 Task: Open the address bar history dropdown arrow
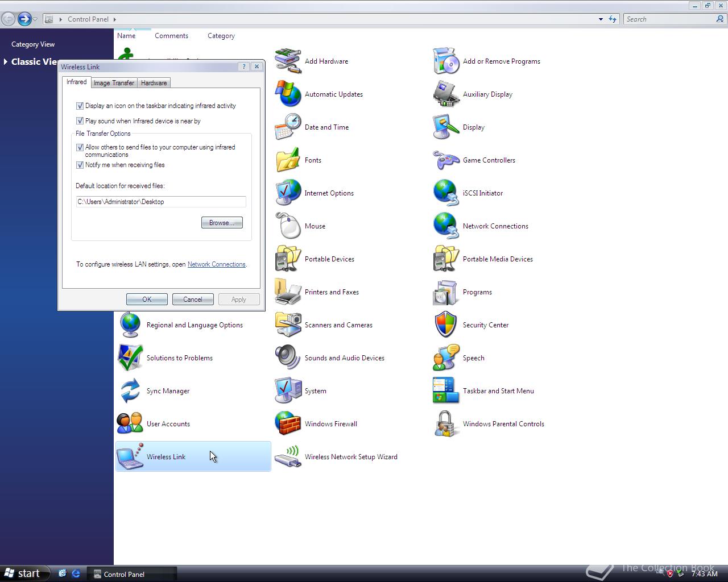coord(601,19)
